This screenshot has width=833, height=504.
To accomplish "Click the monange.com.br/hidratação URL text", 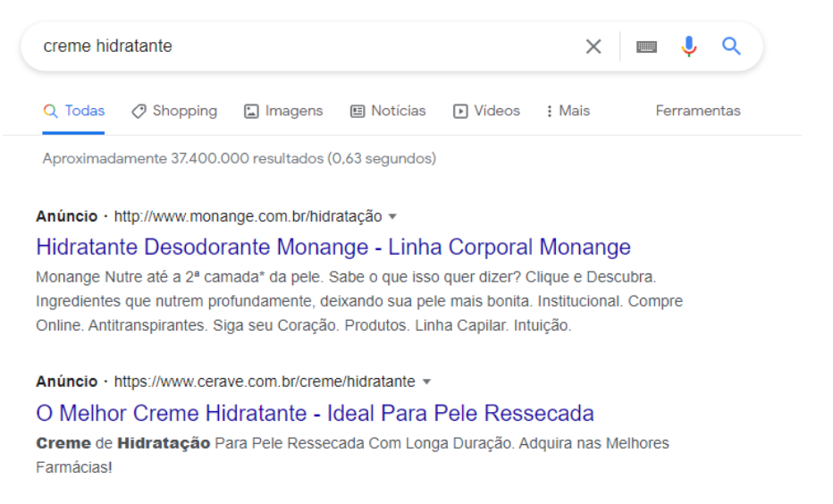I will (248, 216).
